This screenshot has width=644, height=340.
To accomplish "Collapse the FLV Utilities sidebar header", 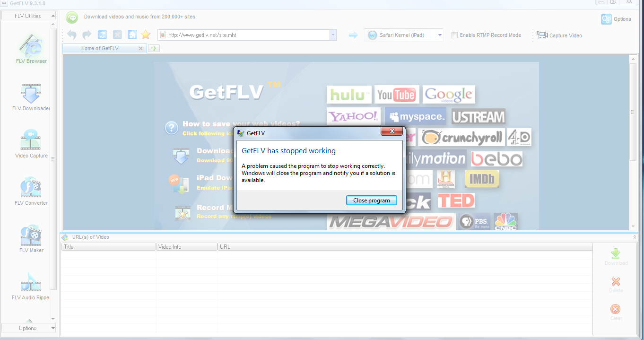I will (29, 16).
